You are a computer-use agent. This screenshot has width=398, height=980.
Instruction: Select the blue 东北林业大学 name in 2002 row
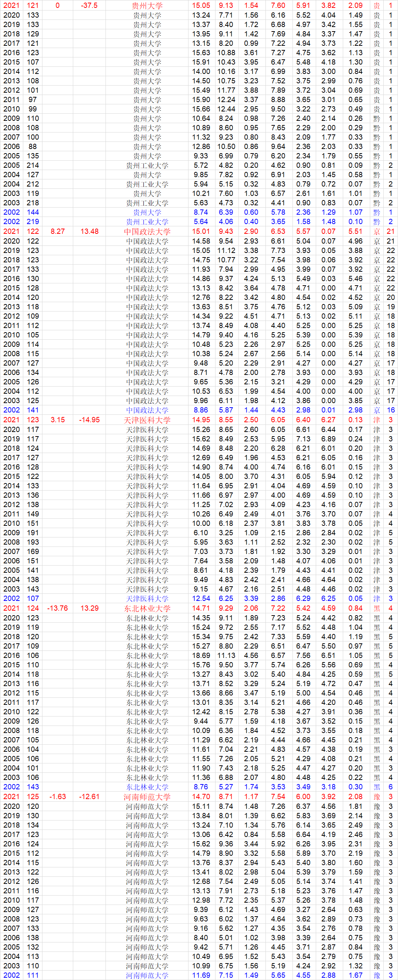147,787
